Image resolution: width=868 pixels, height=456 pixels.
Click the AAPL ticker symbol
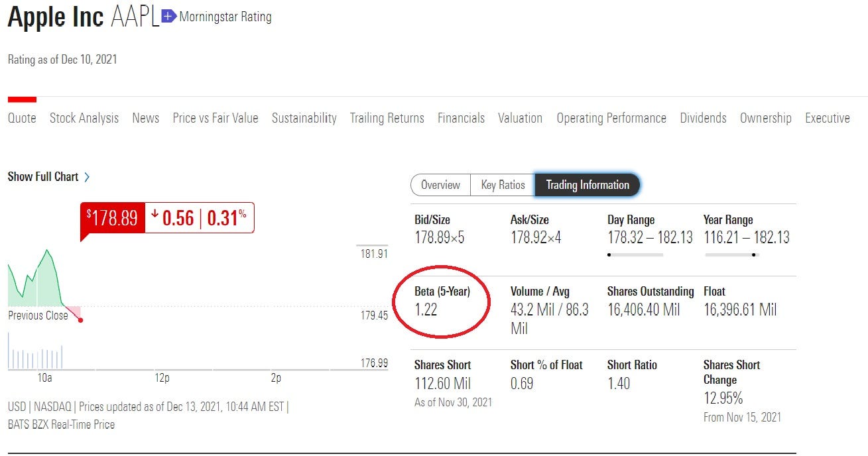tap(135, 17)
